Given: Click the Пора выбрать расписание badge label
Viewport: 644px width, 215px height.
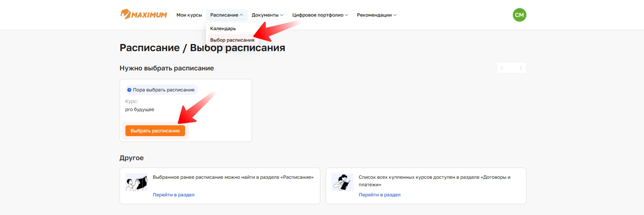Looking at the screenshot, I should (164, 90).
